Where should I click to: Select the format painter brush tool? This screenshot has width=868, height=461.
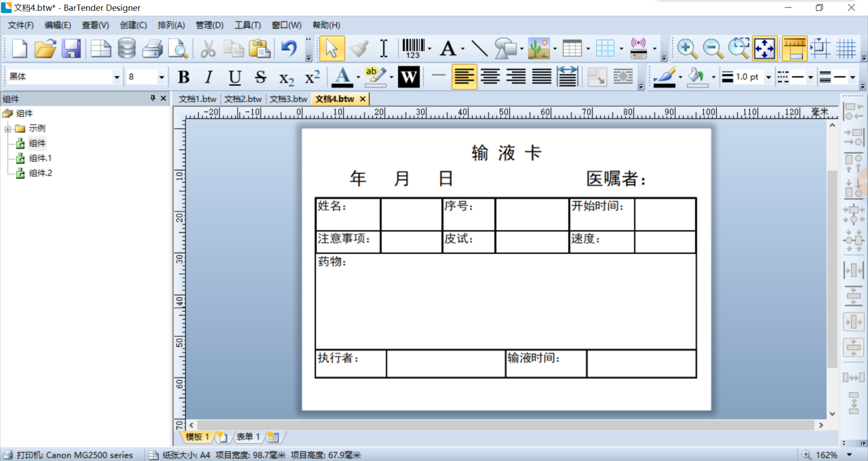359,48
